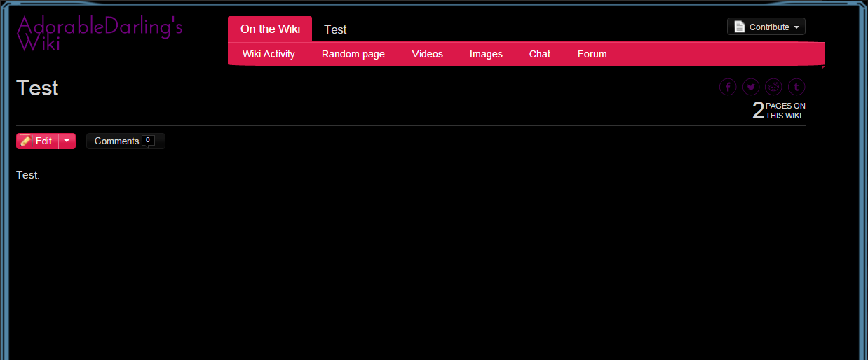
Task: Click the AdorableDarling's Wiki logo title
Action: (99, 34)
